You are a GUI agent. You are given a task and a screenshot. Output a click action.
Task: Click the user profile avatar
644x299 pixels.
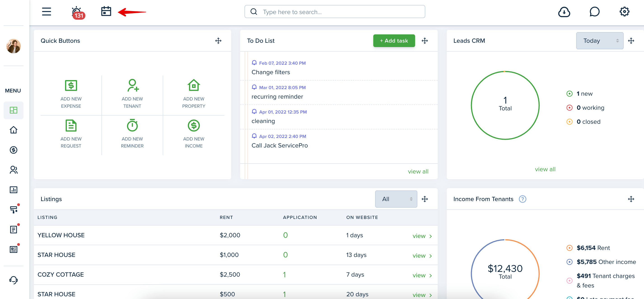tap(14, 46)
